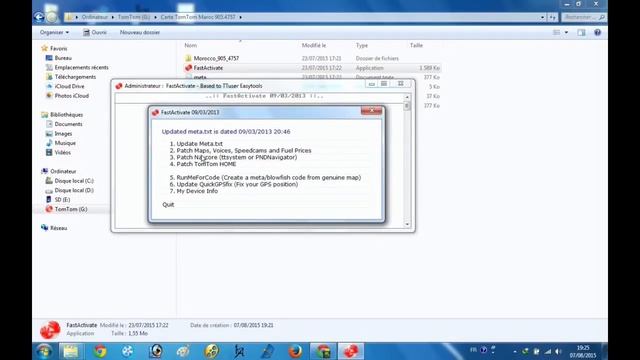Open Téléchargements in sidebar
The image size is (640, 360).
point(75,77)
